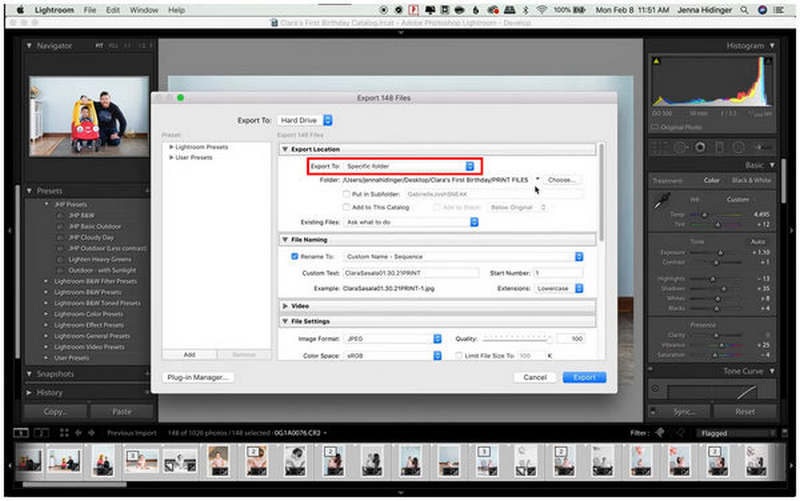
Task: Click the Add preset button
Action: 189,355
